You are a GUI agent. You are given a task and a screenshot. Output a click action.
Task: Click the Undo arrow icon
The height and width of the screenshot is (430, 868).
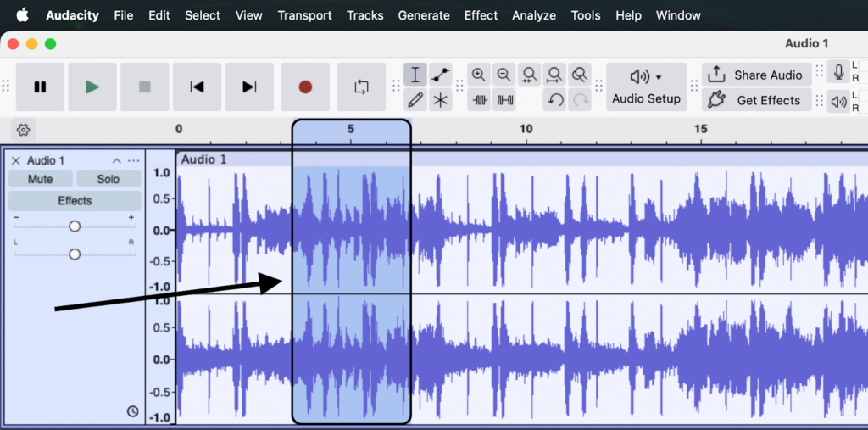[555, 100]
